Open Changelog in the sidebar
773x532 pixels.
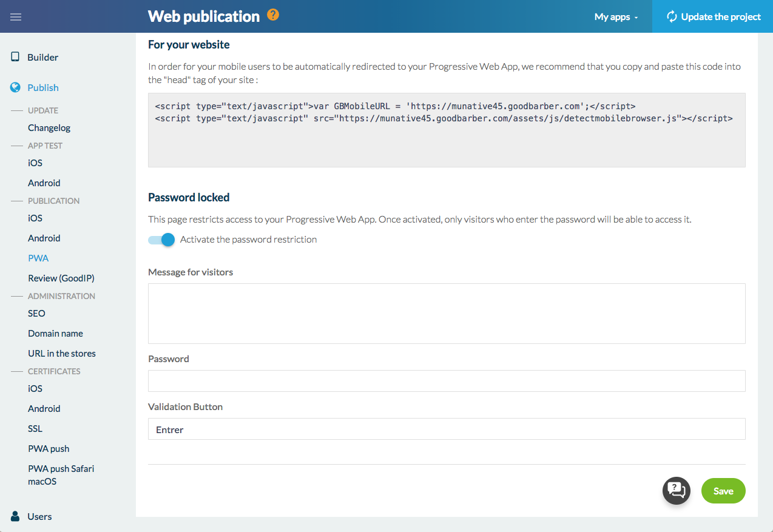pos(49,128)
